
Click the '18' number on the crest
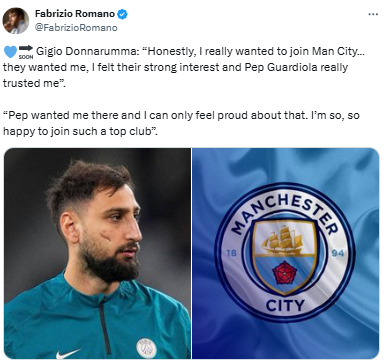[231, 253]
